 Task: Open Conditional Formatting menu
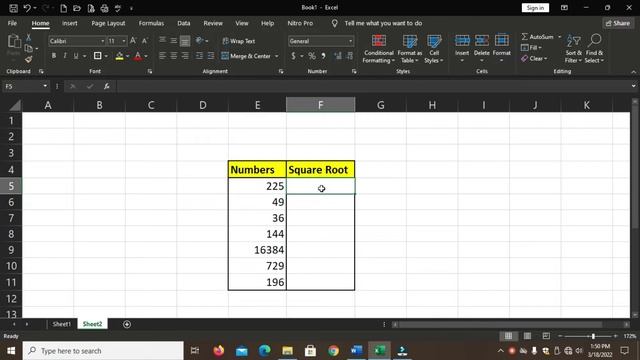click(379, 49)
